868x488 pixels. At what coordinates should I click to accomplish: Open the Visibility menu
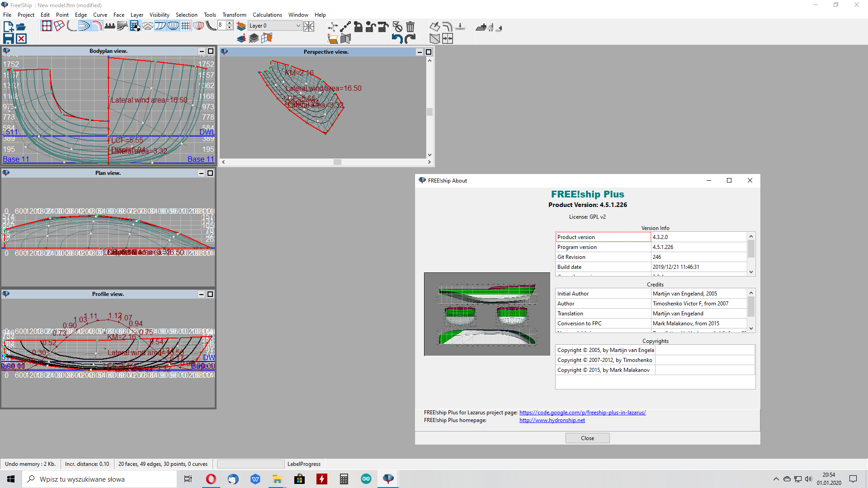(160, 14)
